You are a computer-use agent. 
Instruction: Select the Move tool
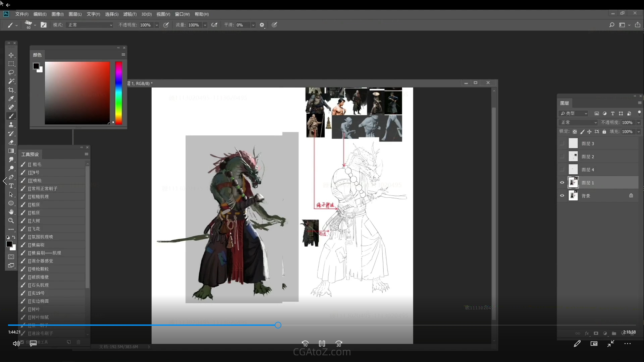coord(11,55)
